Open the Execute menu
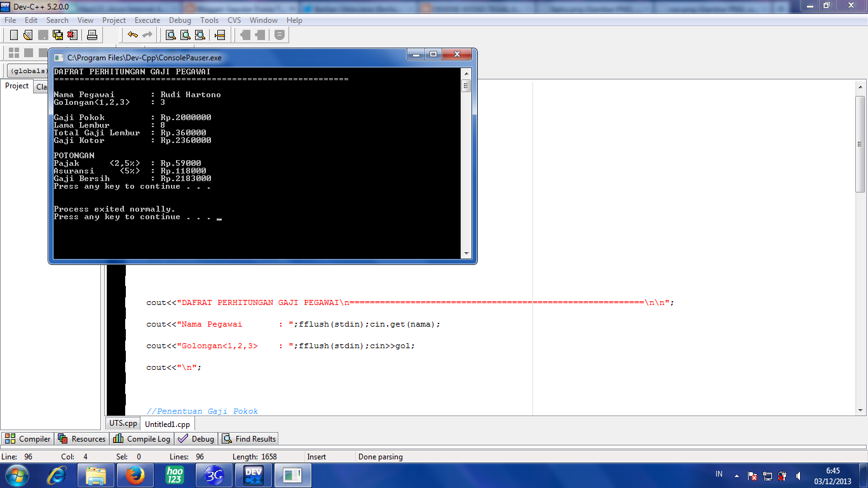868x488 pixels. [147, 20]
